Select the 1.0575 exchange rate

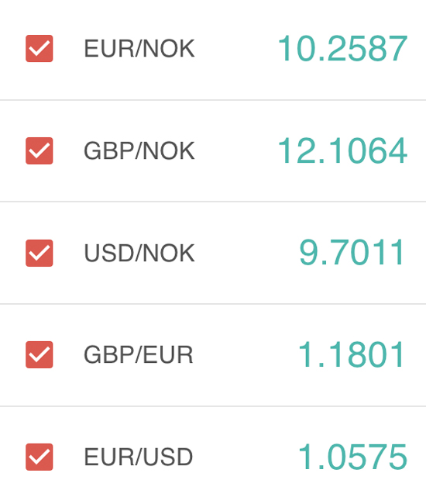352,457
